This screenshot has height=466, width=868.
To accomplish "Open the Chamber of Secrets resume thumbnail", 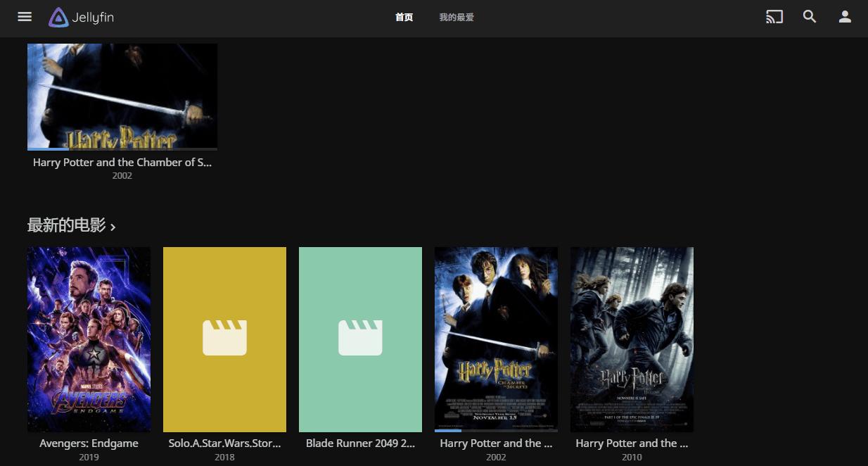I will point(122,97).
